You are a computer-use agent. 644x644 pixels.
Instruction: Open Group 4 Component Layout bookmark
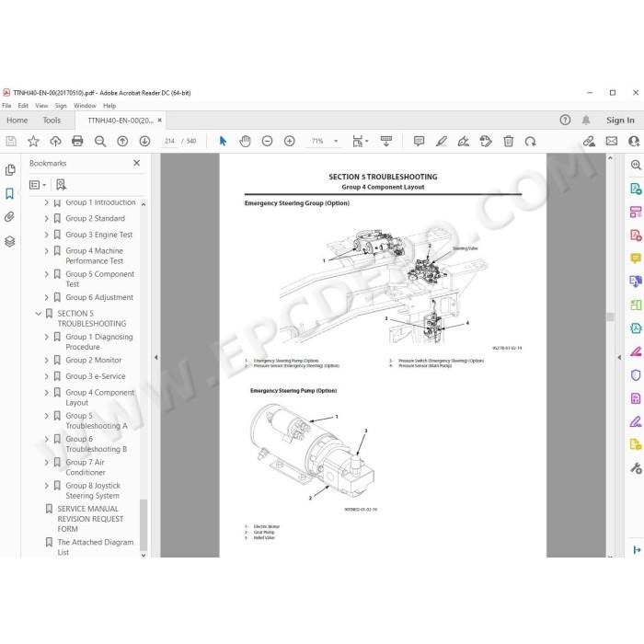tap(99, 397)
